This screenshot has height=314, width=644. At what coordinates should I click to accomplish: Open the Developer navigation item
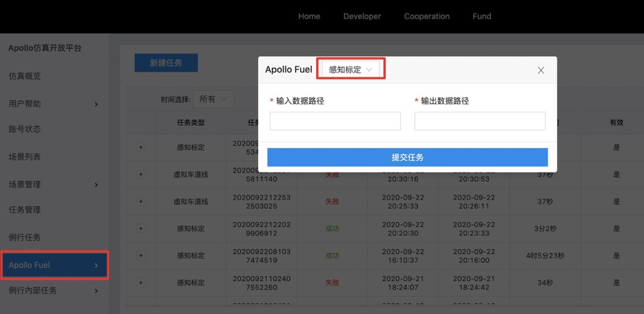(362, 16)
